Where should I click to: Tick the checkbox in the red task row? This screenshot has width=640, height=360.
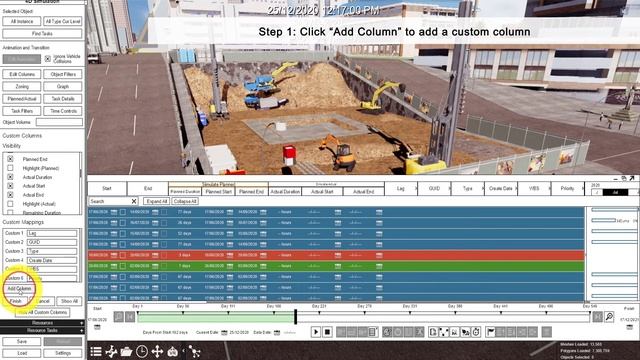point(122,255)
